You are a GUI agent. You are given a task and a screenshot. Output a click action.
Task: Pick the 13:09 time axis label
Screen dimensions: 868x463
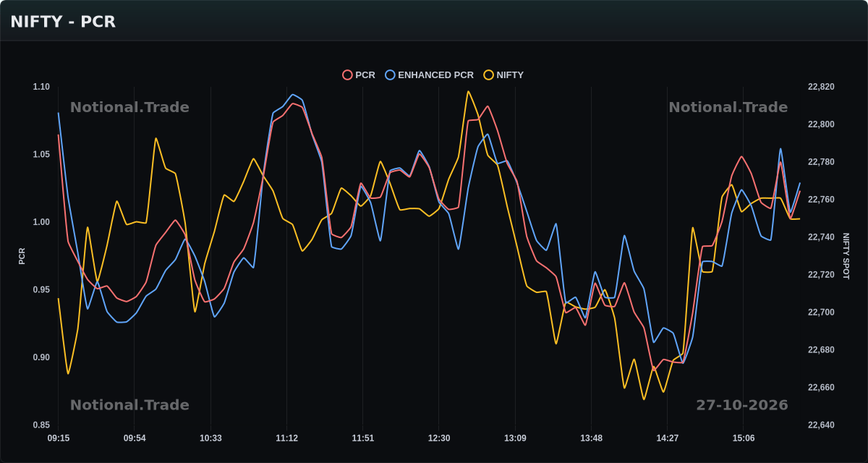(515, 438)
